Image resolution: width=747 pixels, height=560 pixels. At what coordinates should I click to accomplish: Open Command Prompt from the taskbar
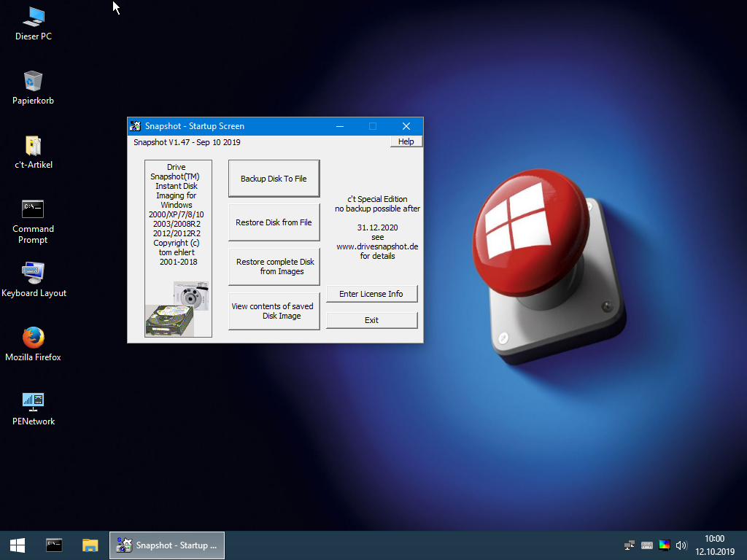pos(54,545)
